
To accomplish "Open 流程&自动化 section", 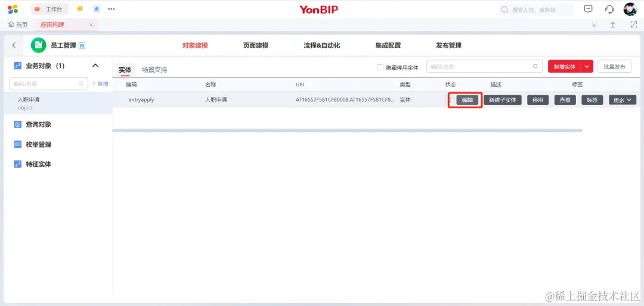I will coord(322,45).
